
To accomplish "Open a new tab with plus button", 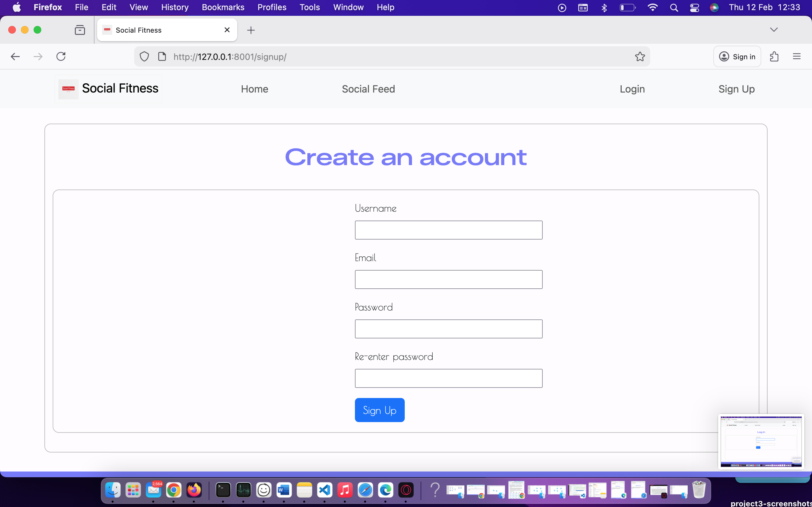I will point(251,30).
